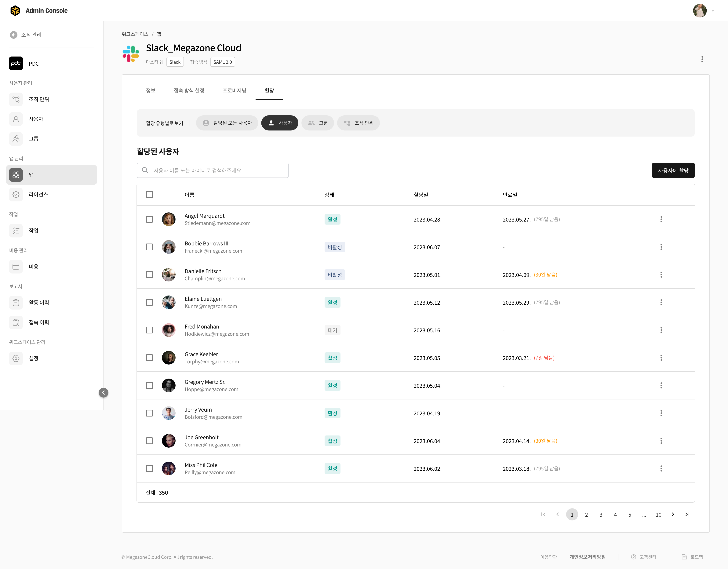Open 조직 단위 in sidebar
The height and width of the screenshot is (569, 728).
[x=51, y=99]
